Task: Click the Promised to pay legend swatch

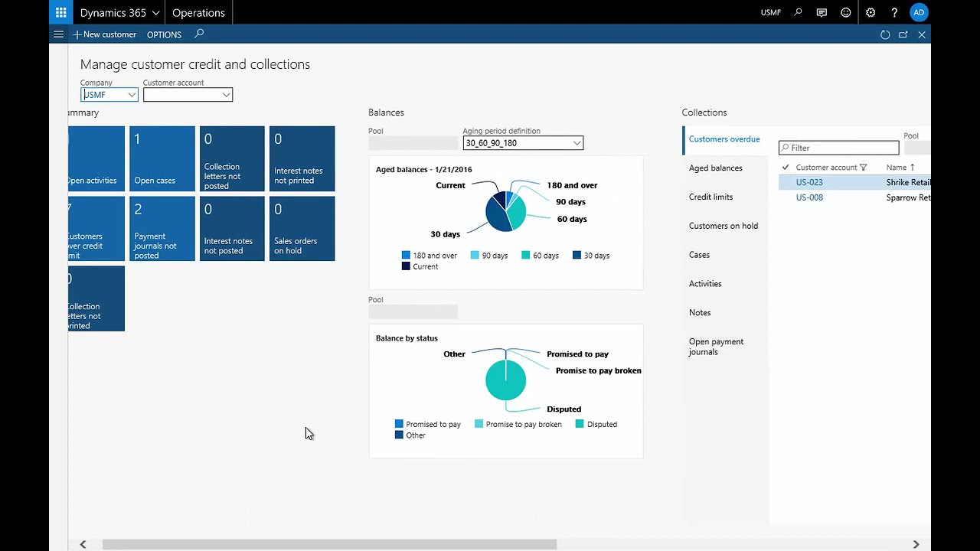Action: 399,424
